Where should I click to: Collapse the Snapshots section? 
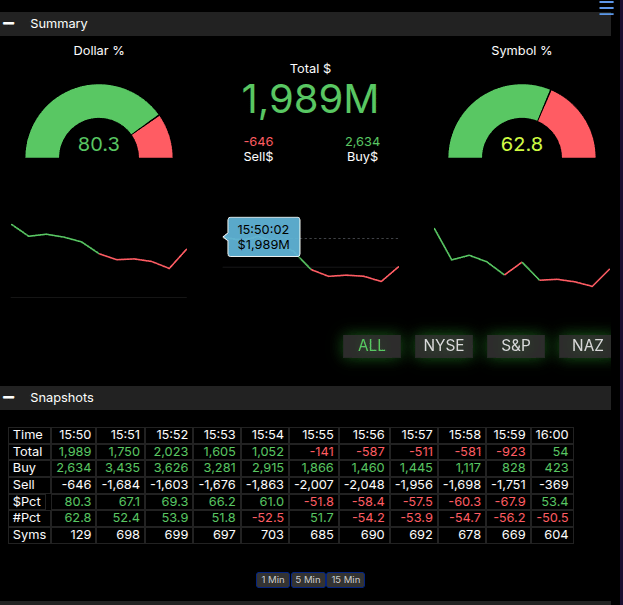(9, 397)
